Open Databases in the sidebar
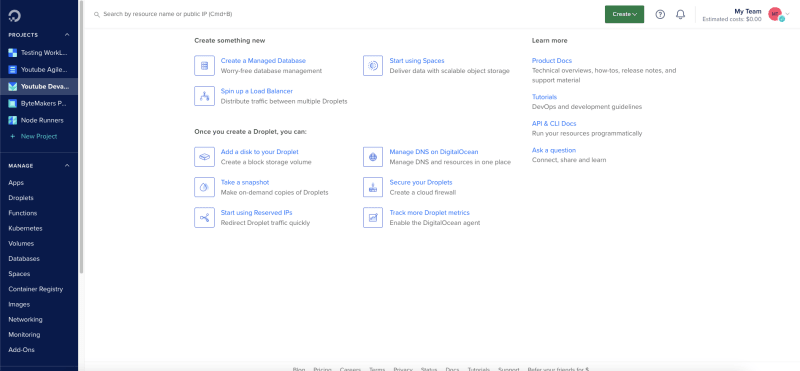 24,259
